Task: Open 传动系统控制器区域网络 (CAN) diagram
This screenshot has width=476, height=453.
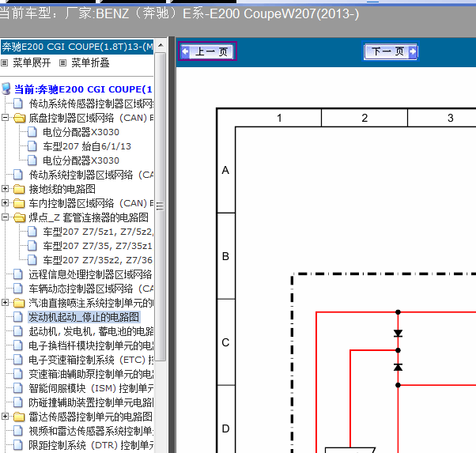Action: (x=91, y=175)
